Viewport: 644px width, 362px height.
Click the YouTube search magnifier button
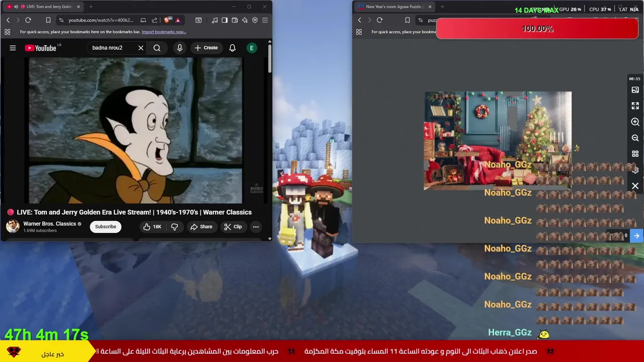coord(157,48)
